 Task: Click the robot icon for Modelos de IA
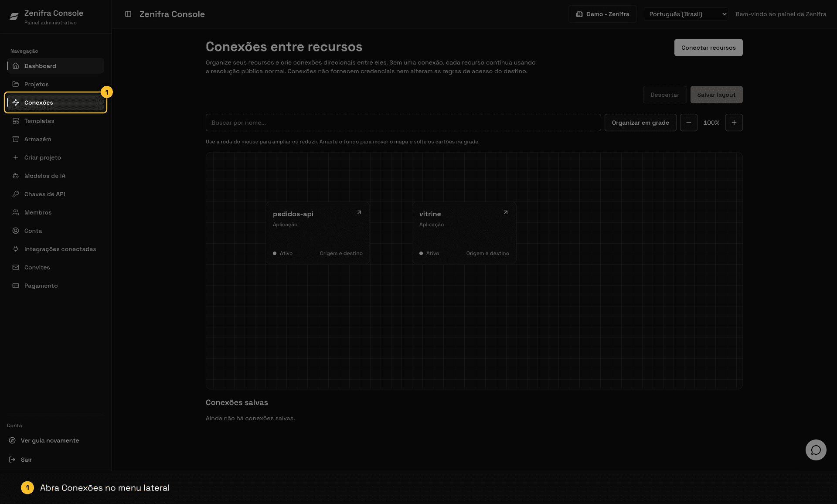click(x=16, y=176)
